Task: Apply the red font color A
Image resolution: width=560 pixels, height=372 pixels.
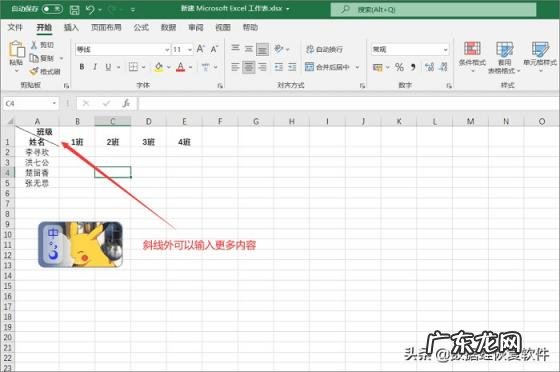Action: pos(181,67)
